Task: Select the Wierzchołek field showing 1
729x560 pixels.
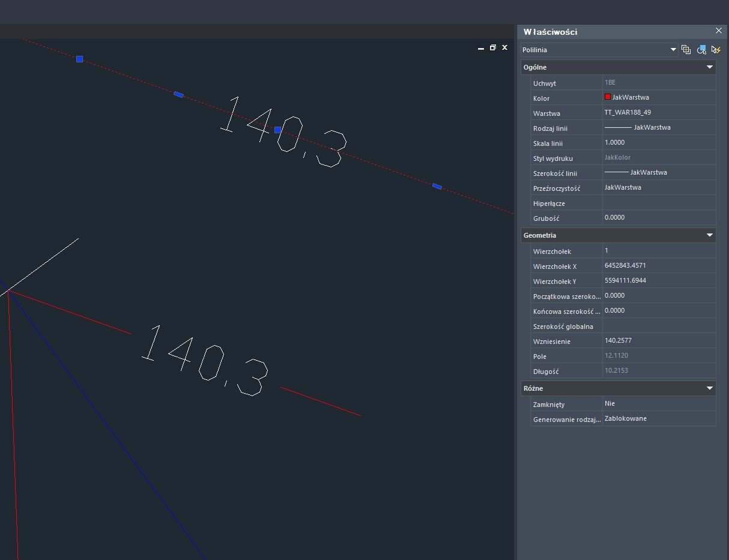Action: tap(659, 250)
